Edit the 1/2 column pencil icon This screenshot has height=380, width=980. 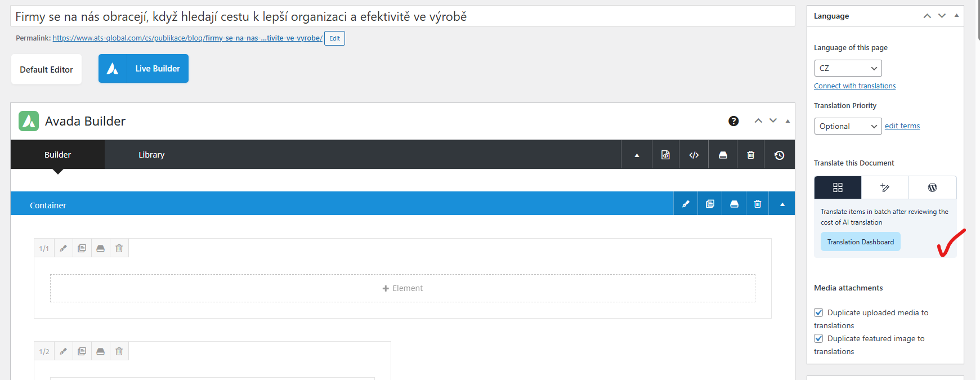tap(63, 351)
